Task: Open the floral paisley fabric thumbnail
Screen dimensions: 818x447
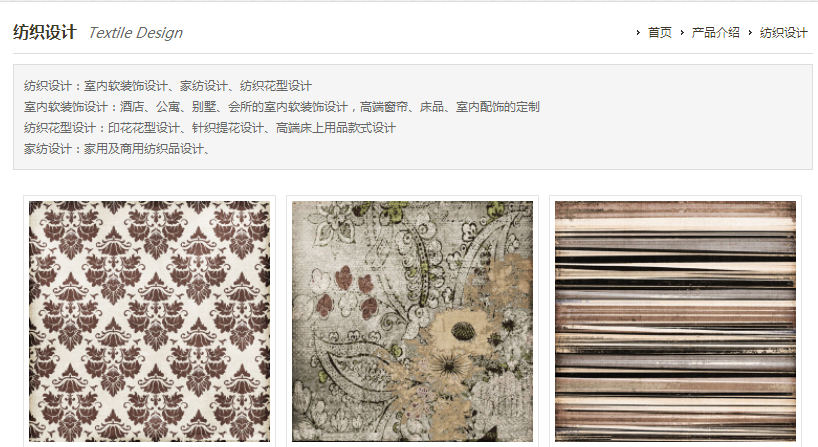Action: [412, 321]
